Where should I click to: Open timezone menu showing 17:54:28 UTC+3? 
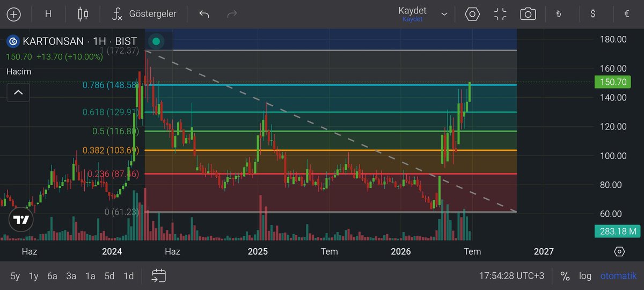[x=511, y=276]
